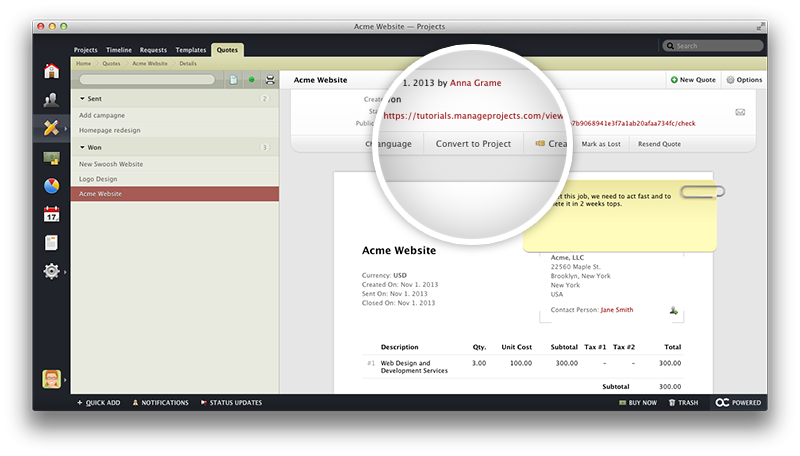Click the envelope icon beside the public link
Screen dimensions: 800x456
pyautogui.click(x=740, y=113)
